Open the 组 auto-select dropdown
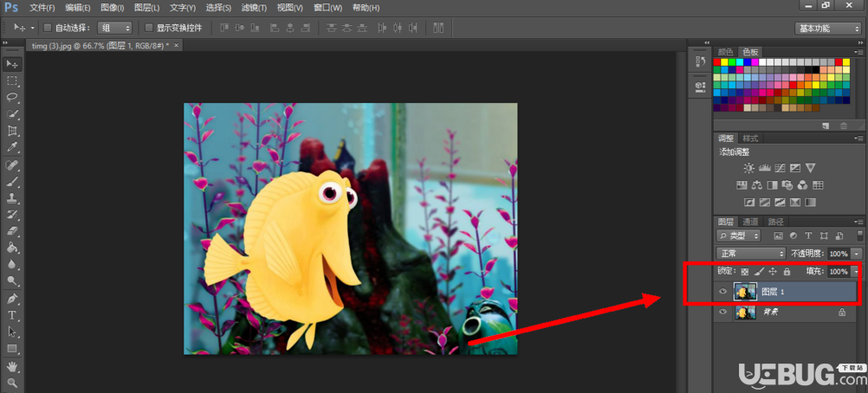868x393 pixels. 115,28
